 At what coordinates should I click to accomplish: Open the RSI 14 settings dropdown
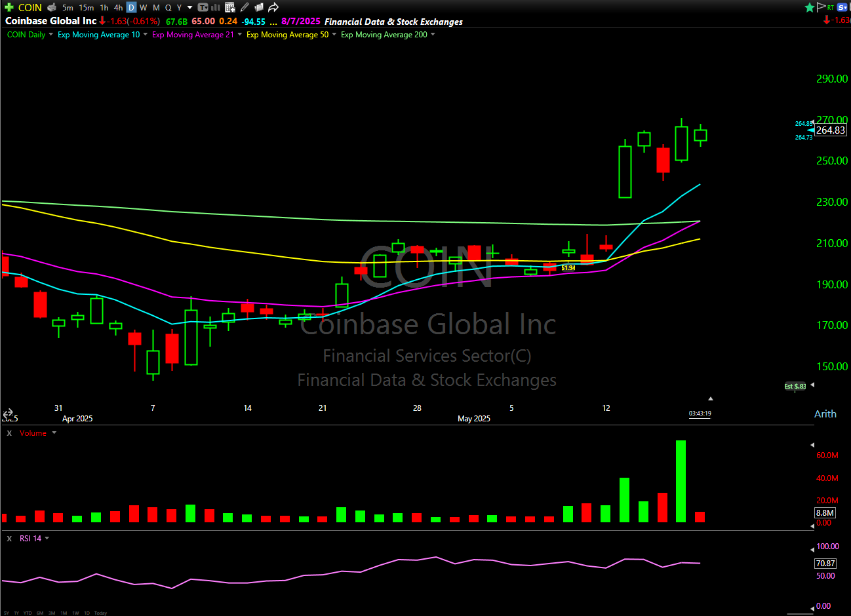(x=47, y=538)
